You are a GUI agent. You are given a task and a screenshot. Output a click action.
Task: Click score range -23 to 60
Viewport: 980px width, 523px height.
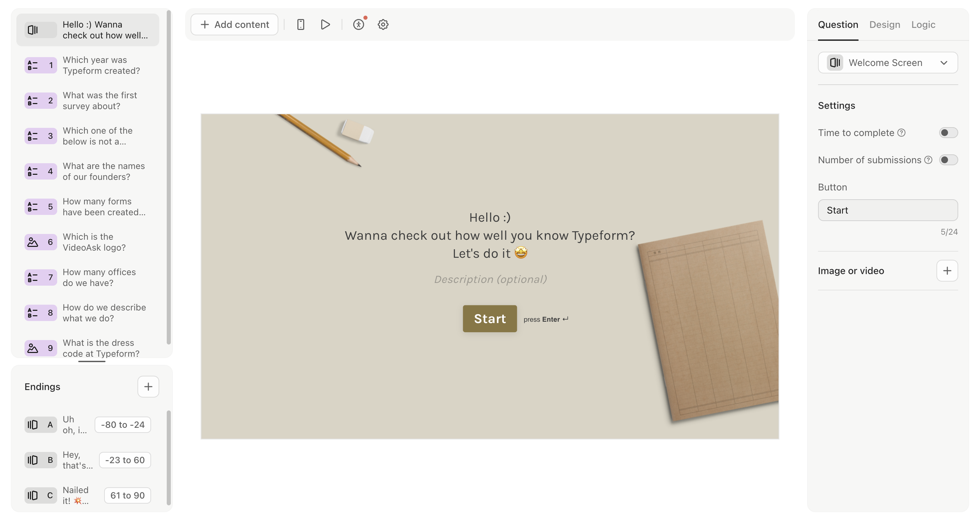point(125,460)
